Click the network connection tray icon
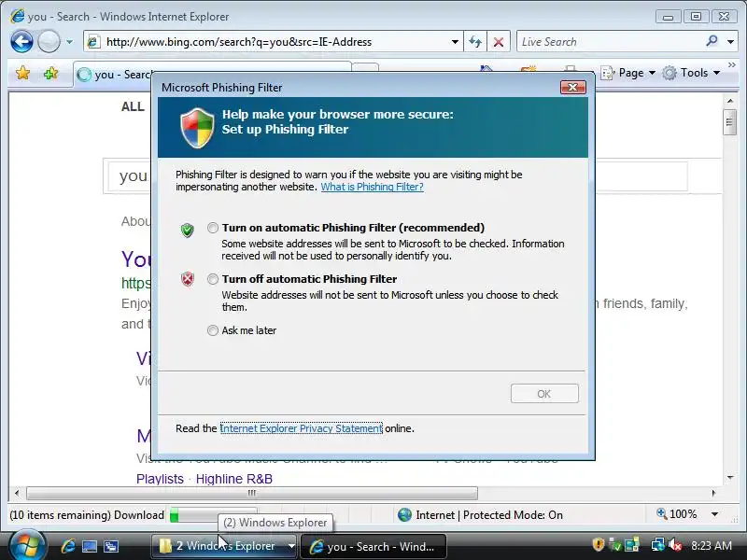 click(x=658, y=544)
